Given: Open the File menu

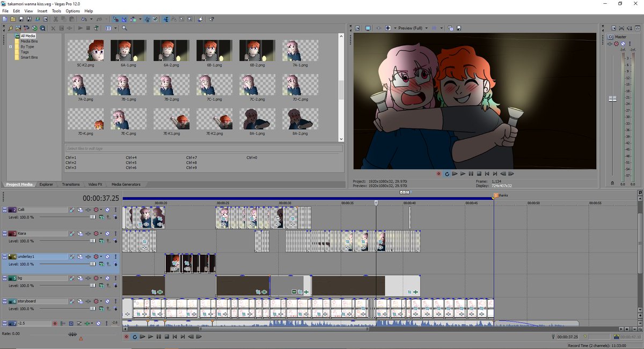Looking at the screenshot, I should pos(5,11).
